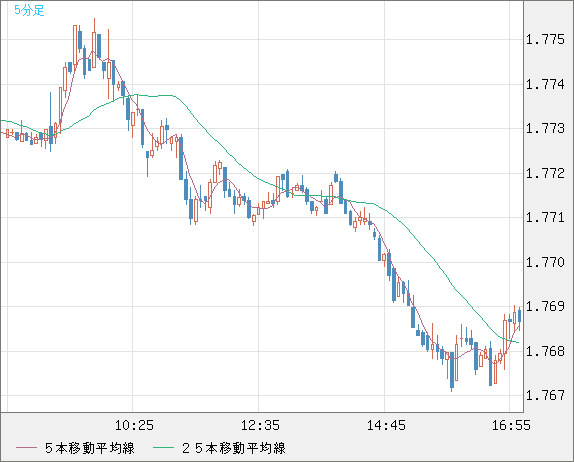Click the 25本移動平均線 legend text
Viewport: 574px width, 462px height.
click(x=234, y=448)
